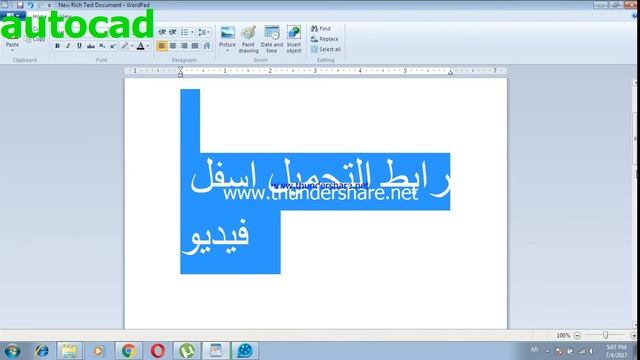The width and height of the screenshot is (640, 360).
Task: Open Find dialog
Action: (321, 29)
